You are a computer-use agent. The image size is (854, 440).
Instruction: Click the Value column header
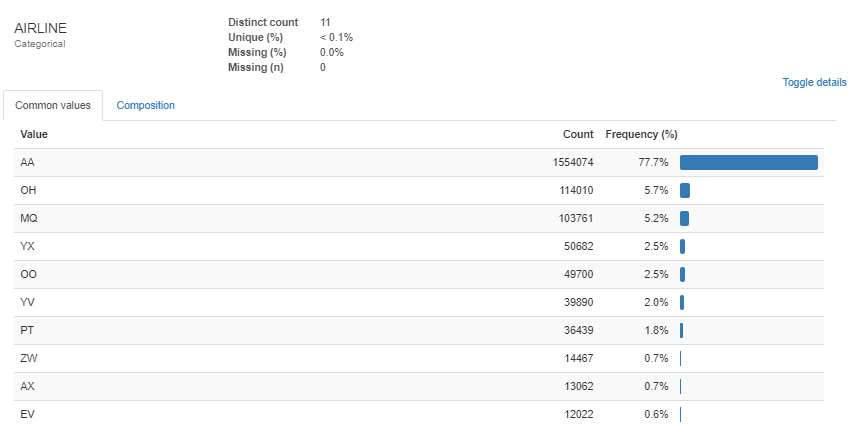[x=34, y=134]
